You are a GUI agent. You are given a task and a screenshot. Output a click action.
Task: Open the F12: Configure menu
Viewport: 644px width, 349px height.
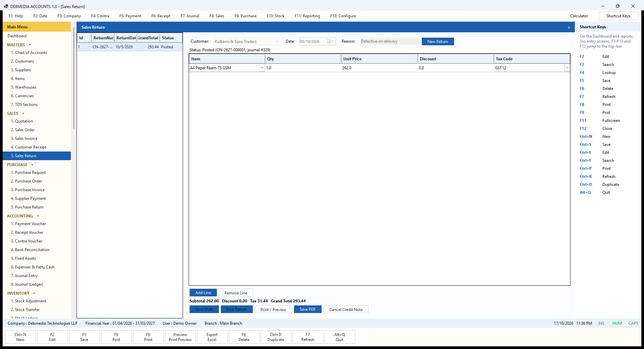pos(343,16)
